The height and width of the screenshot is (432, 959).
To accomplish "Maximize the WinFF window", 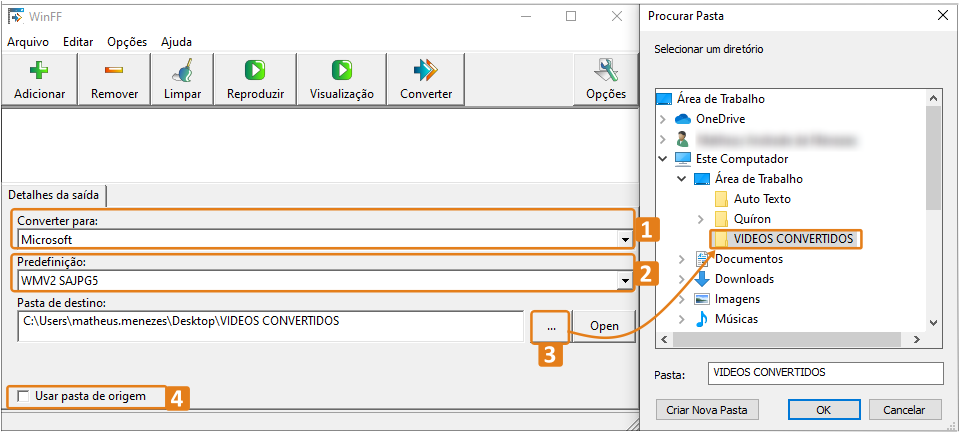I will pyautogui.click(x=571, y=17).
